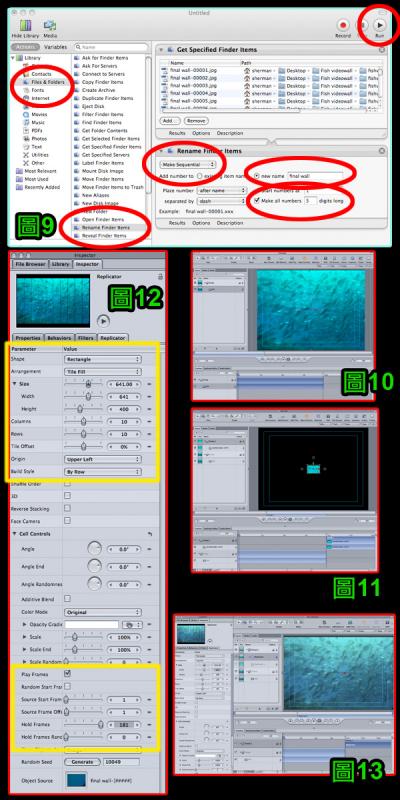The width and height of the screenshot is (400, 800).
Task: Open the Color Mode Original dropdown
Action: pyautogui.click(x=103, y=612)
